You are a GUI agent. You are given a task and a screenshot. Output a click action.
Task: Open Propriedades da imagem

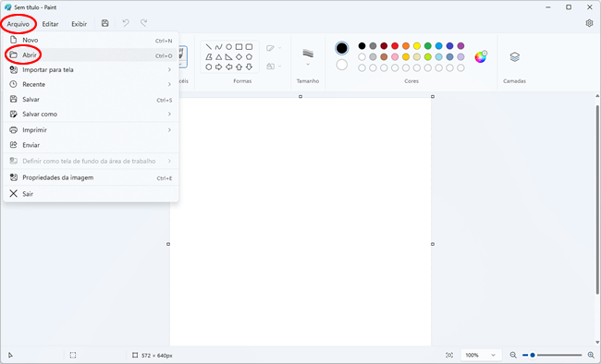click(91, 177)
